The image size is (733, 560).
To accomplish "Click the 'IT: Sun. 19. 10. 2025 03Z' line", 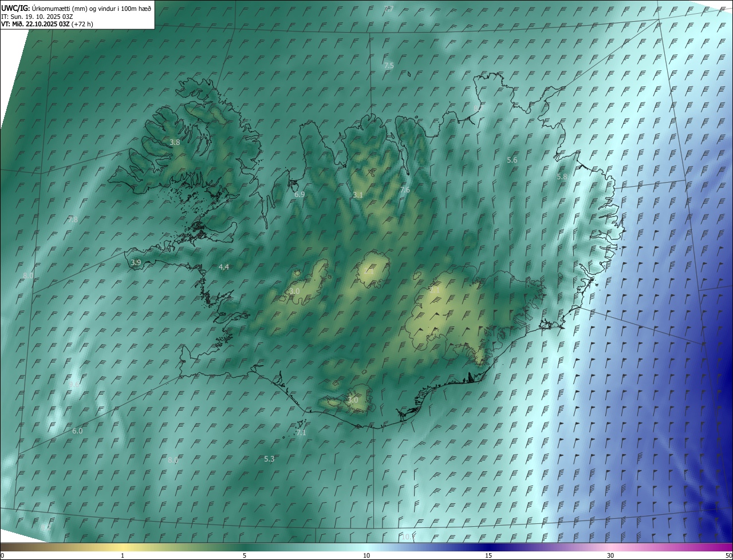I will coord(37,17).
